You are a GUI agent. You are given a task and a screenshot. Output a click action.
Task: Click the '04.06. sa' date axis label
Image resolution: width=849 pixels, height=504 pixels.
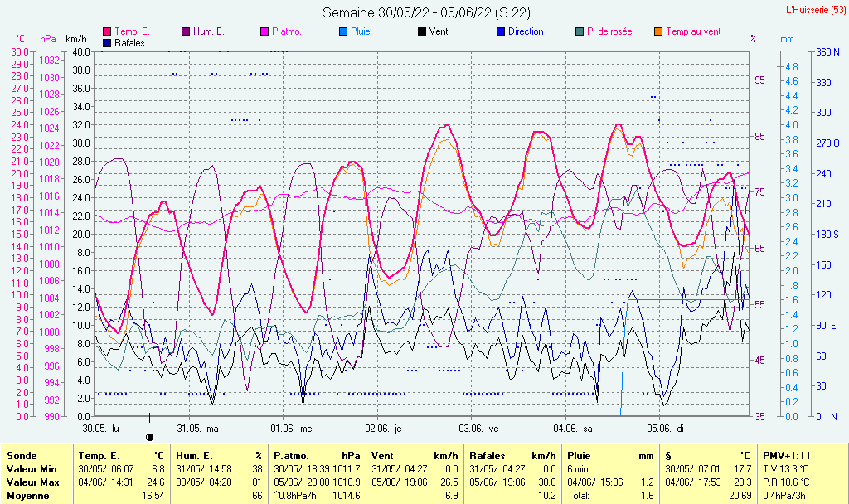tap(573, 429)
